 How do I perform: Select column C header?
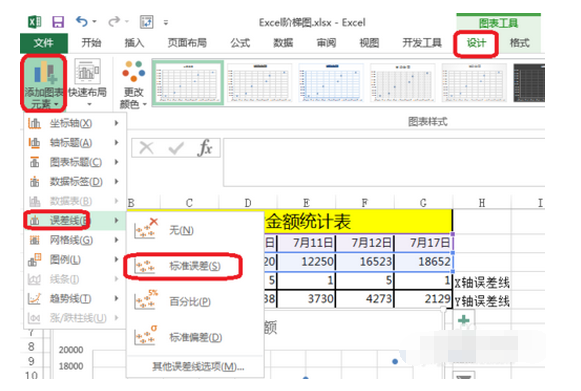tap(189, 203)
